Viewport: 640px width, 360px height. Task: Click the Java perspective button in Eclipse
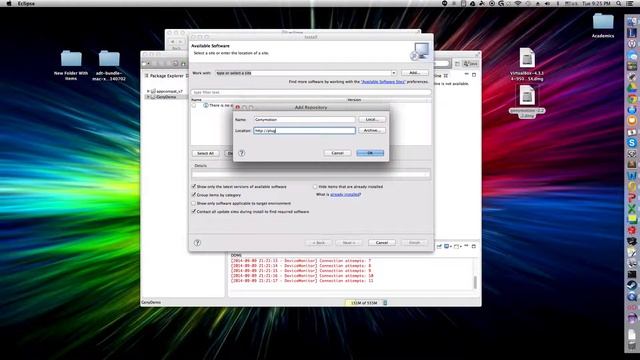point(471,64)
